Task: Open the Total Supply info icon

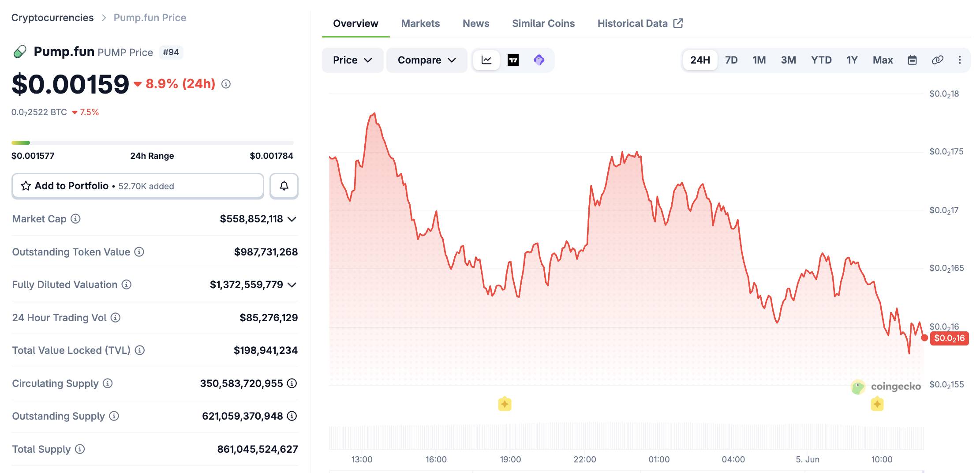Action: tap(80, 449)
